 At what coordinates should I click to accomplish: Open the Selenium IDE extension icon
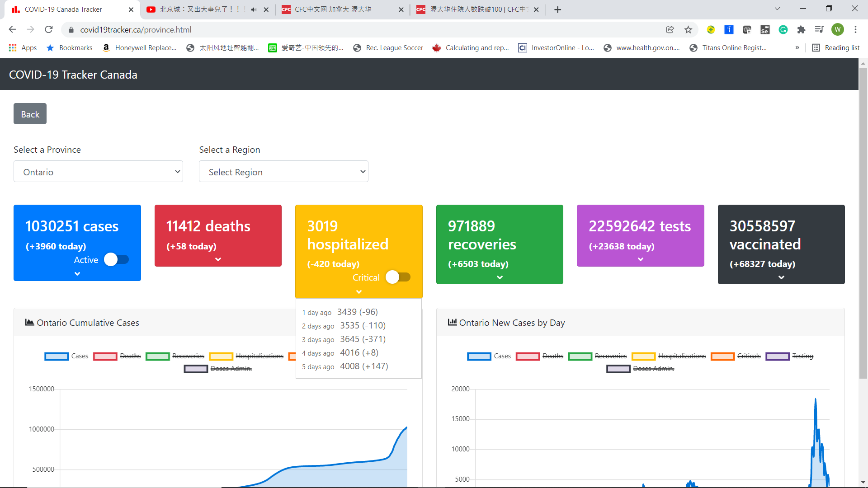point(765,30)
